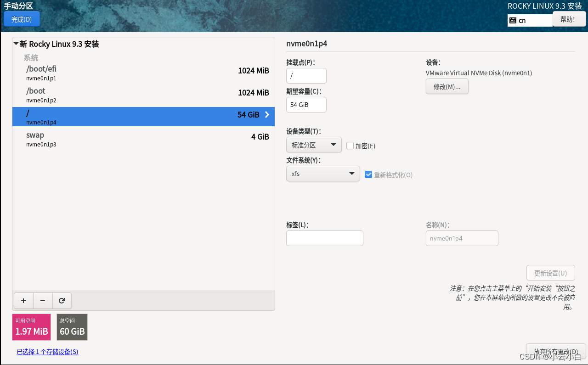Click the 放弃所有更改 button

[x=556, y=351]
